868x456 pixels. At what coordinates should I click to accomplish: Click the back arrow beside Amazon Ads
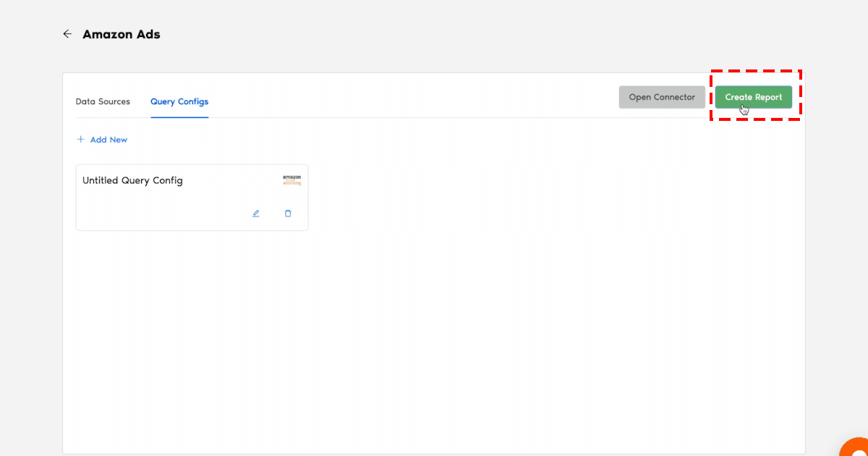(67, 34)
